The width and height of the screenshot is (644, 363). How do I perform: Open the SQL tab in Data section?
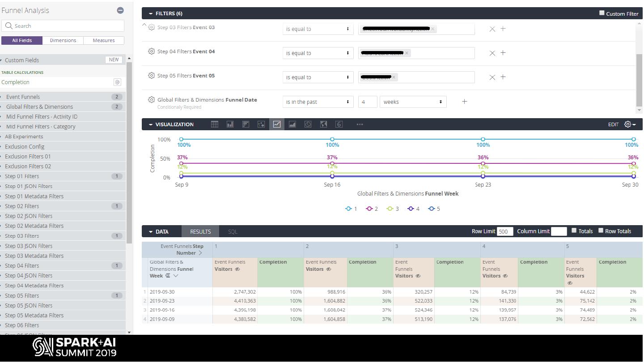coord(233,231)
